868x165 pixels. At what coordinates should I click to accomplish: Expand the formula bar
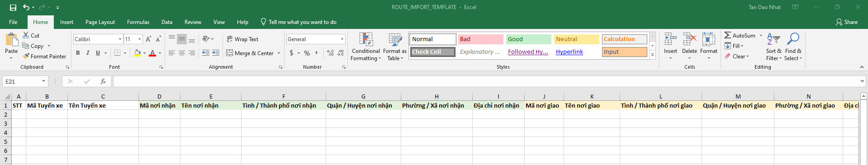click(863, 81)
